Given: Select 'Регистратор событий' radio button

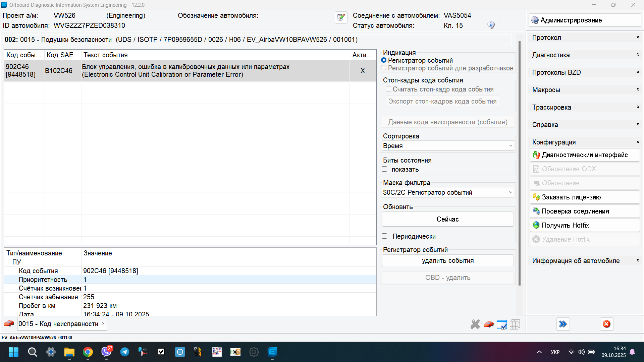Looking at the screenshot, I should tap(384, 60).
